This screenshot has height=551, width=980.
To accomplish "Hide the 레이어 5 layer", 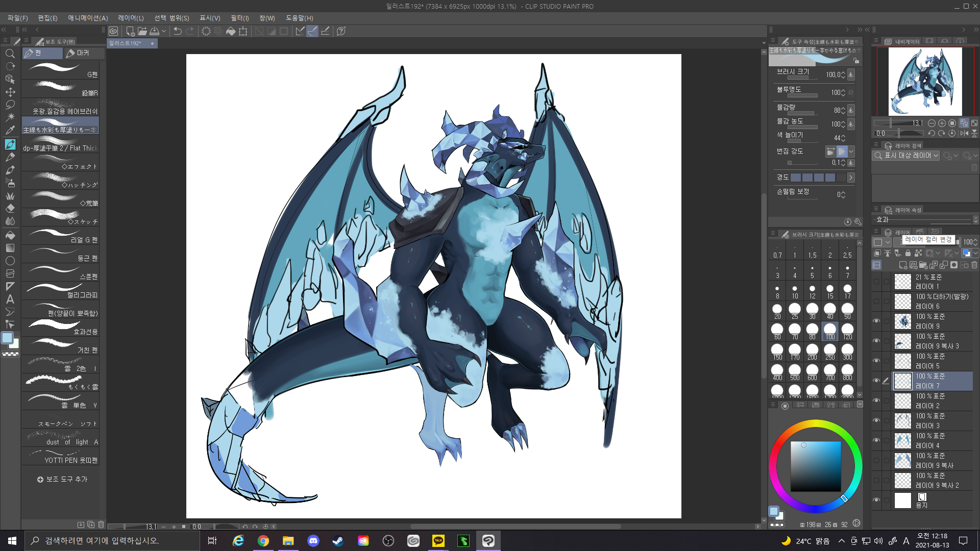I will point(876,361).
